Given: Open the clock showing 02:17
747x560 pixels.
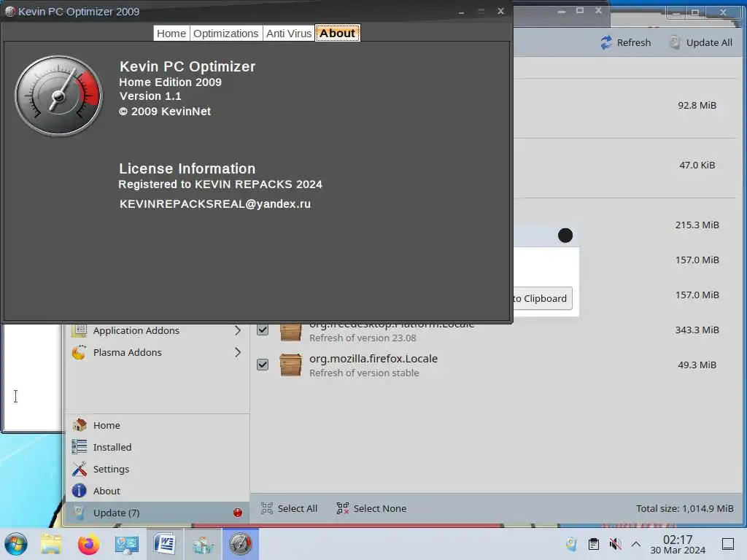Looking at the screenshot, I should click(x=678, y=545).
